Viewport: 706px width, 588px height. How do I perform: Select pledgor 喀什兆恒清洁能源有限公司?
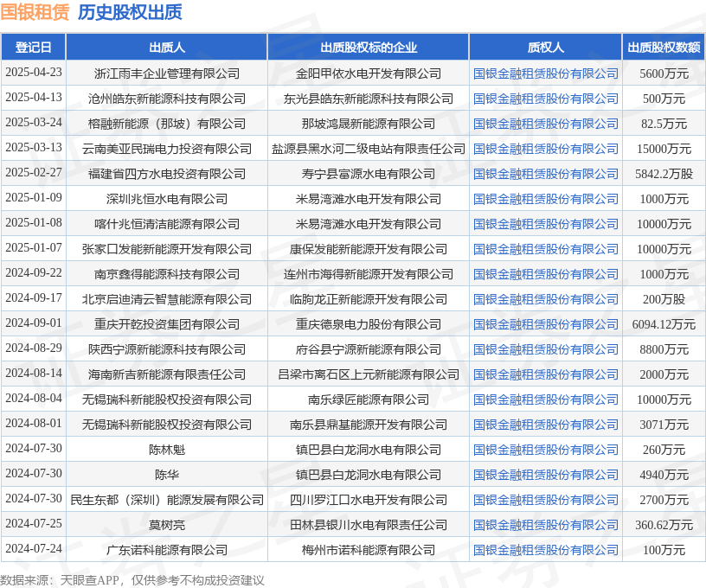click(x=167, y=224)
